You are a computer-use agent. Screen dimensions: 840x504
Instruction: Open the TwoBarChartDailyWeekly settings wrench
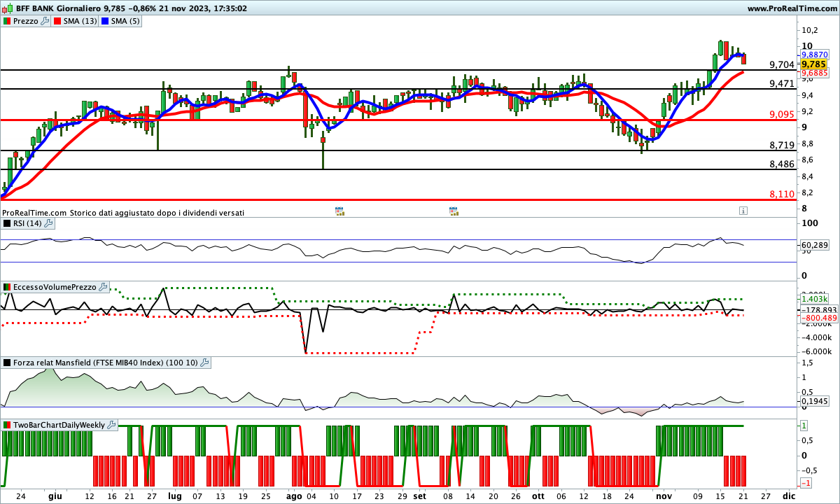point(112,425)
